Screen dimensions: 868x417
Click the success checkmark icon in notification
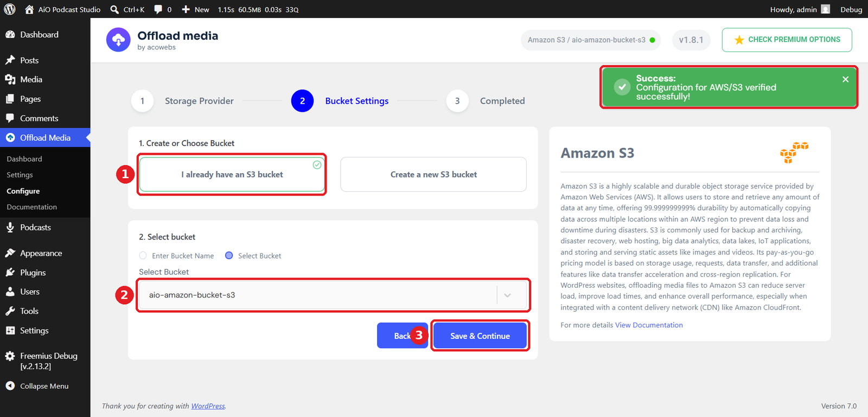[622, 87]
